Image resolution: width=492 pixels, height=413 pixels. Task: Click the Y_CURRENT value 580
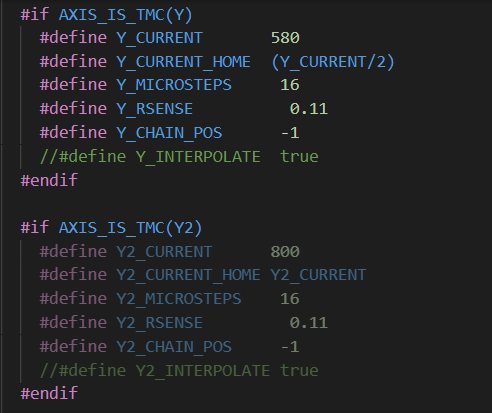[x=285, y=38]
